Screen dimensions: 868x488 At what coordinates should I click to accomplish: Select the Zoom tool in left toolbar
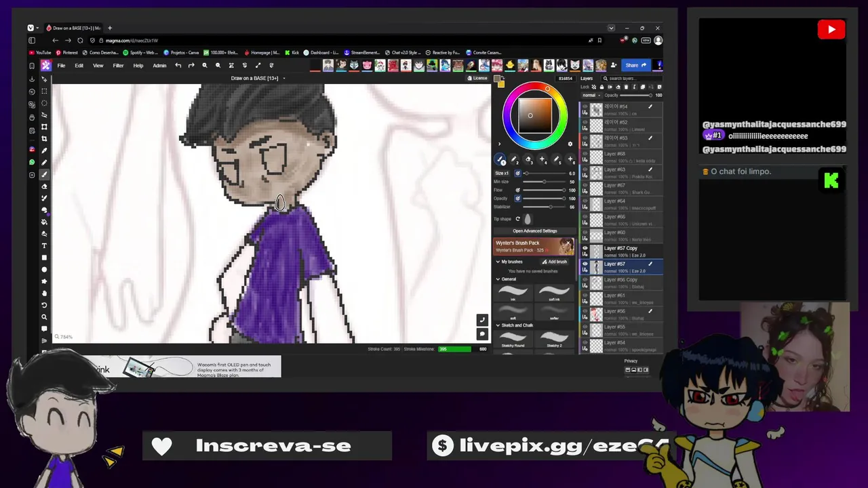tap(45, 317)
